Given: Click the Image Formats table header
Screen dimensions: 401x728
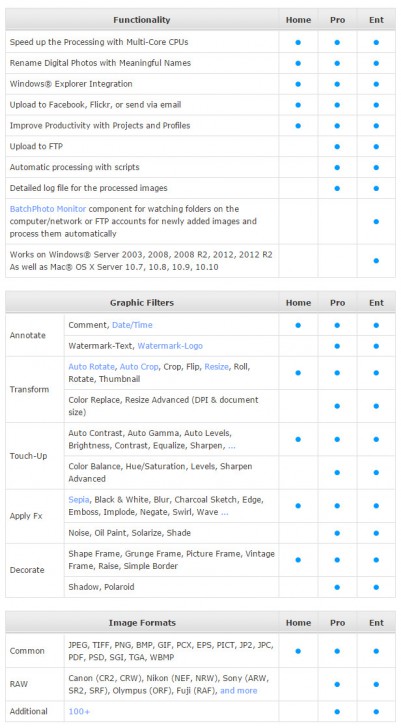Looking at the screenshot, I should 142,623.
